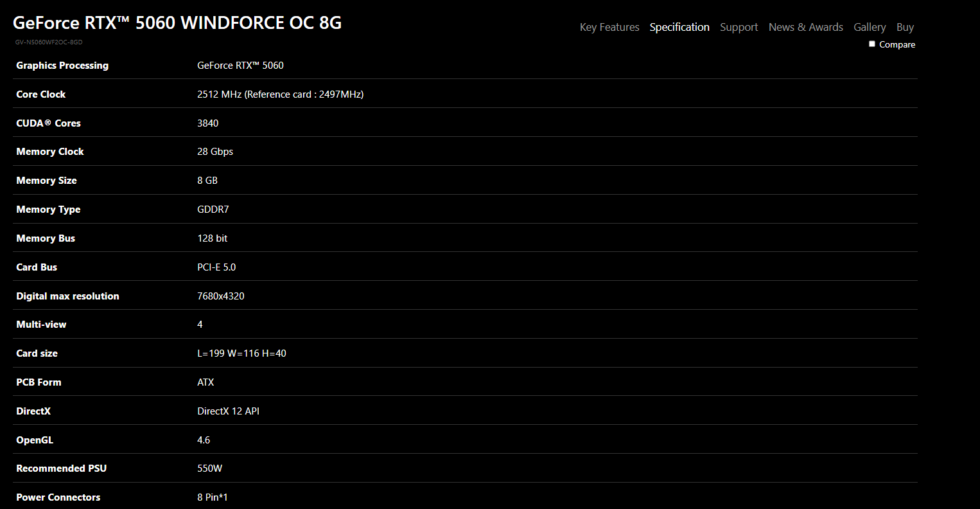Screen dimensions: 980x509
Task: Open the News & Awards tab
Action: tap(805, 27)
